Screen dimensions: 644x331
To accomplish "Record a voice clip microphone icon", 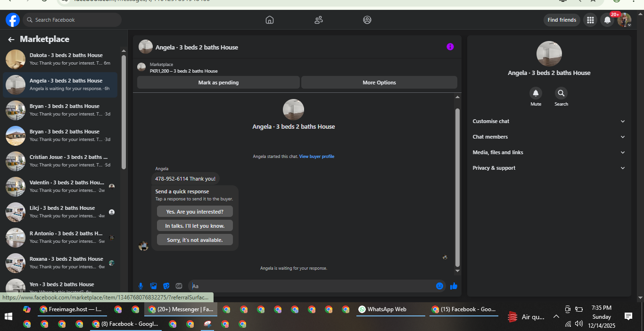I will pos(140,286).
